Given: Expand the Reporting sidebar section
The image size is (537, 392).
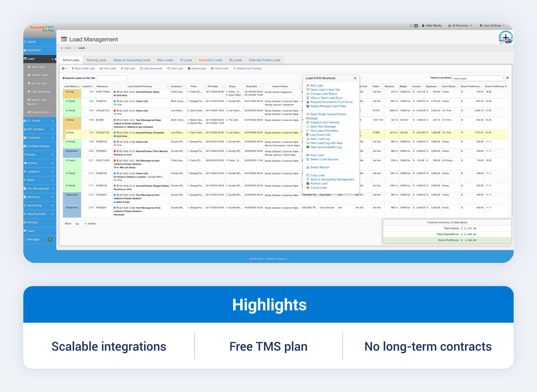Looking at the screenshot, I should coord(40,197).
